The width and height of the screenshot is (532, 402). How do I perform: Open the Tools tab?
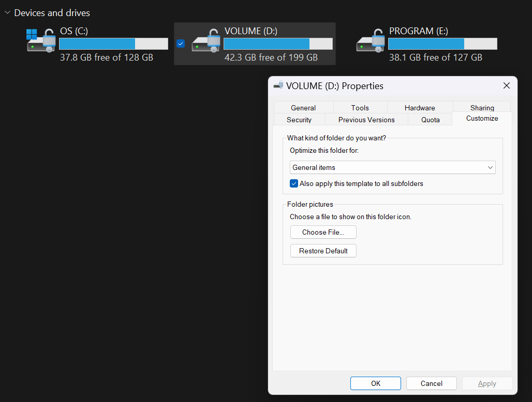coord(360,108)
